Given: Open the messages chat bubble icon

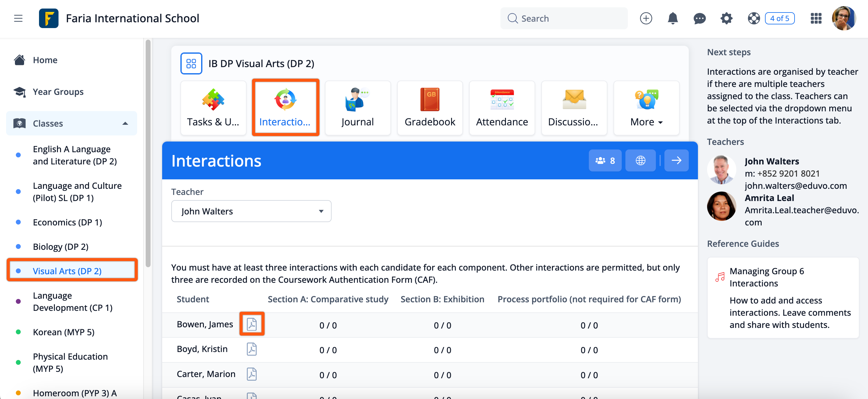Looking at the screenshot, I should pyautogui.click(x=699, y=18).
